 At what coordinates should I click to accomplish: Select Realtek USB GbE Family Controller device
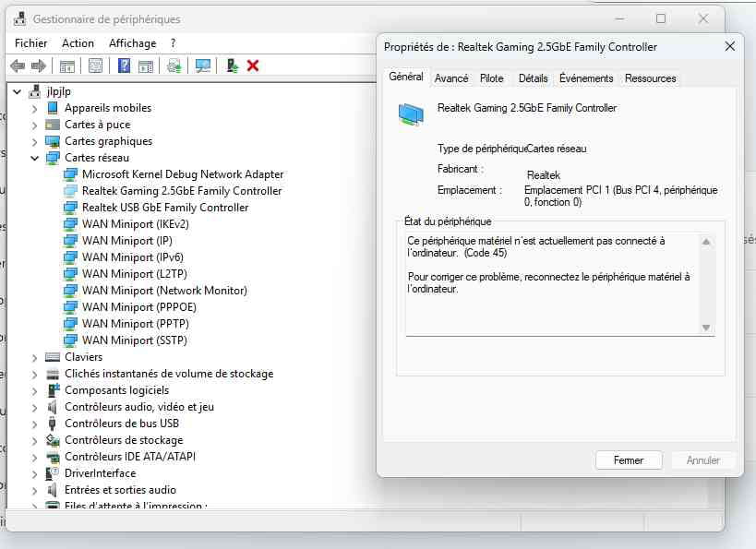pos(164,208)
